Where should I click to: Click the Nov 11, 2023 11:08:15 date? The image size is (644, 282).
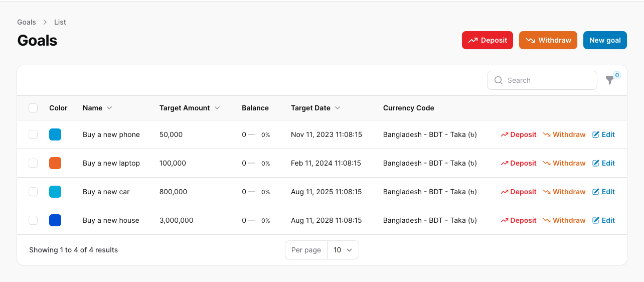pos(327,134)
